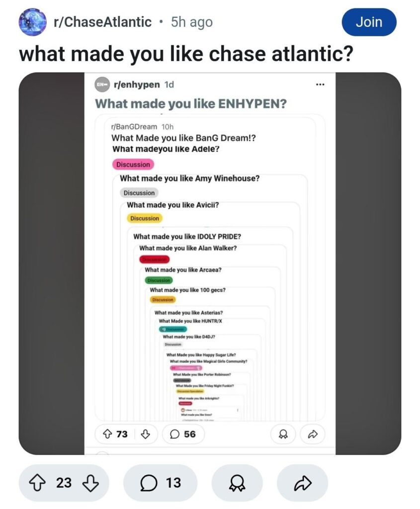Select the pink Discussion flair tag
The height and width of the screenshot is (509, 420).
point(133,164)
